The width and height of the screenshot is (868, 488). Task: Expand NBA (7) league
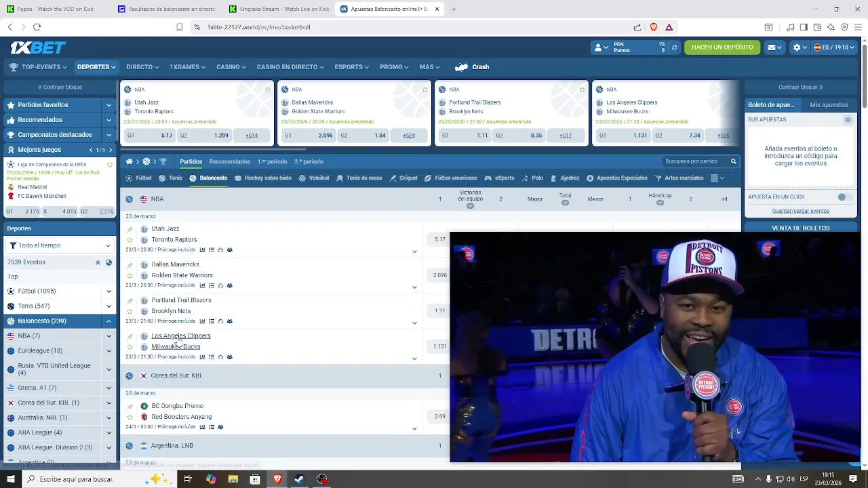pos(108,336)
